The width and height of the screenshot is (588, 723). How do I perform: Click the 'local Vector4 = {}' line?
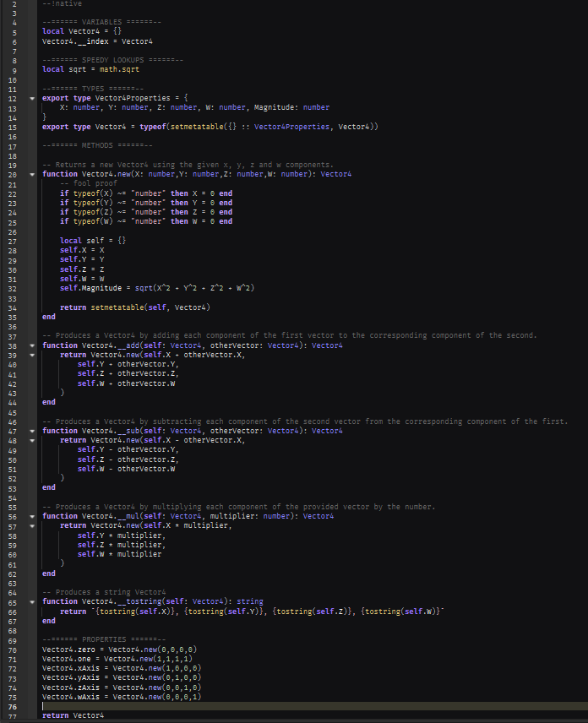(x=82, y=31)
